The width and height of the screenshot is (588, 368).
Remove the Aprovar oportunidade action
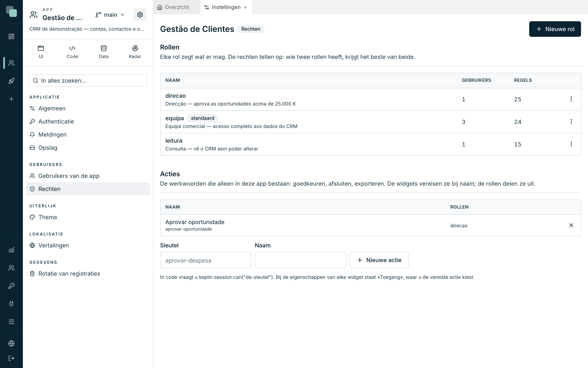(x=571, y=225)
